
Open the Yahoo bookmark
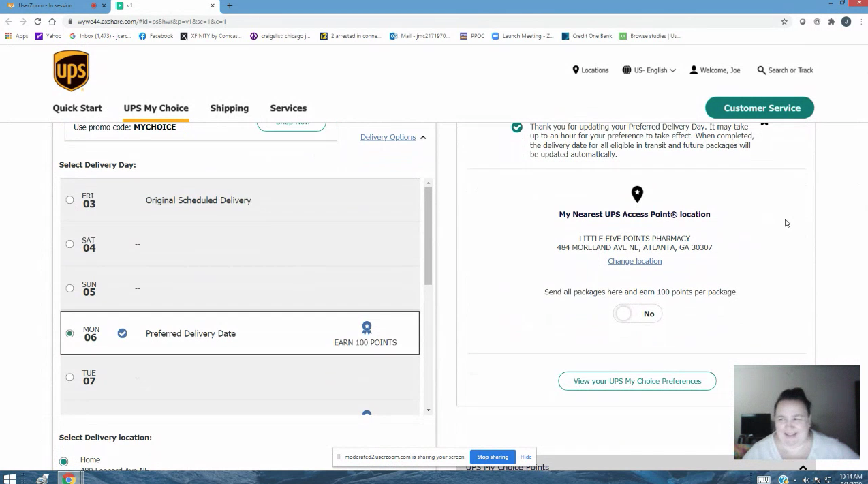(48, 36)
